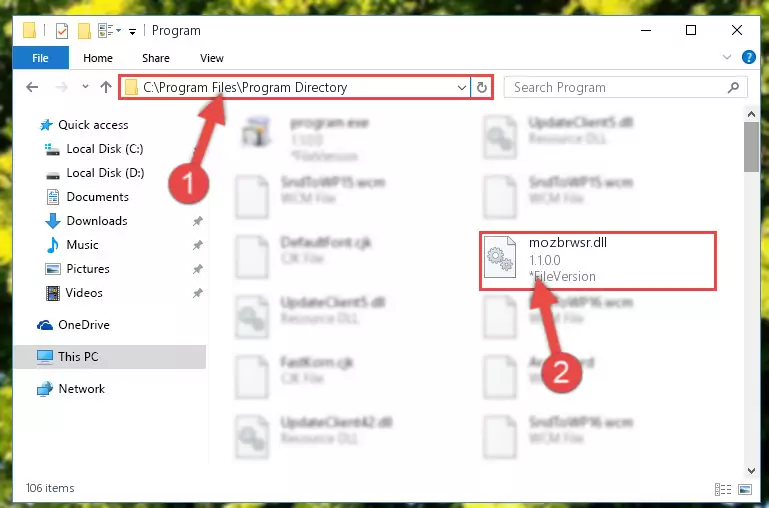Select the mozbrwsr.dll file name

point(567,243)
